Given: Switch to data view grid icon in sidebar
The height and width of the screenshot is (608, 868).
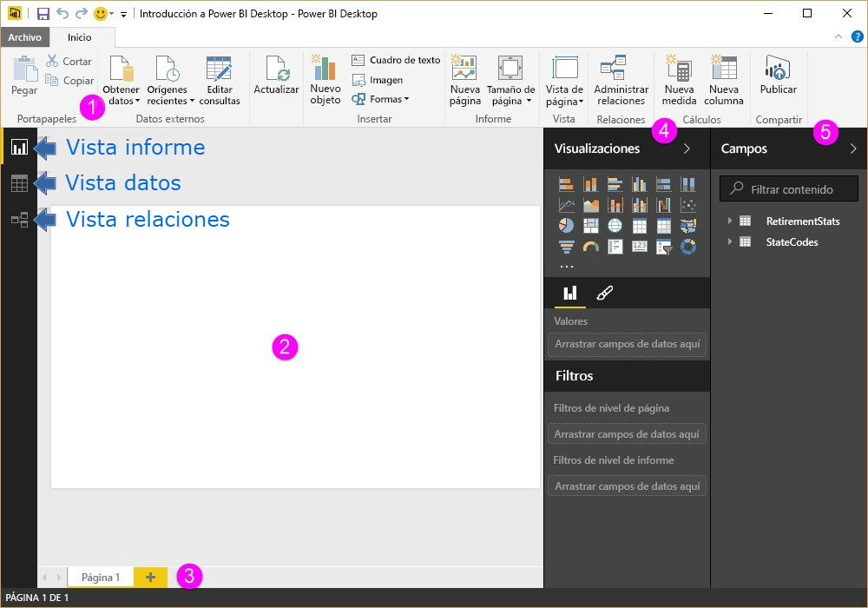Looking at the screenshot, I should pyautogui.click(x=19, y=183).
